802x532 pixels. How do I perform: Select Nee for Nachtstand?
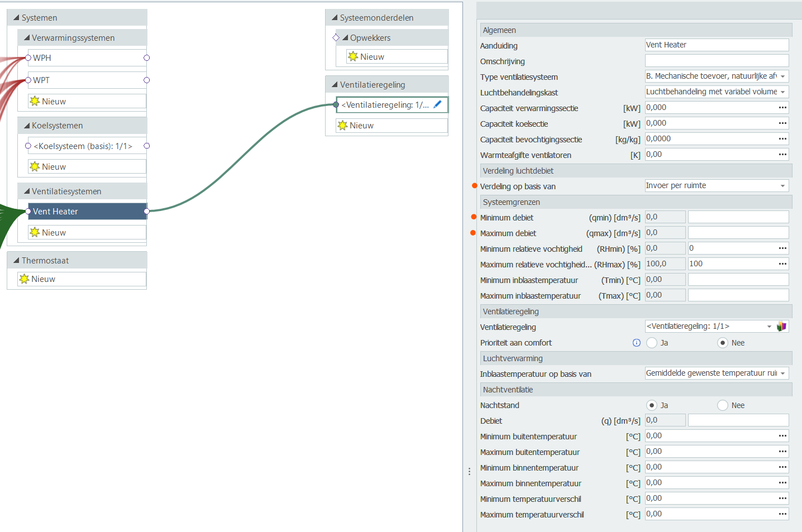tap(723, 405)
